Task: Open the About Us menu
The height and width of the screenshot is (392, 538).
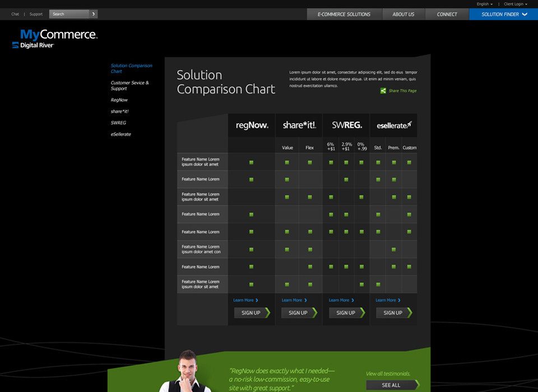Action: coord(403,15)
